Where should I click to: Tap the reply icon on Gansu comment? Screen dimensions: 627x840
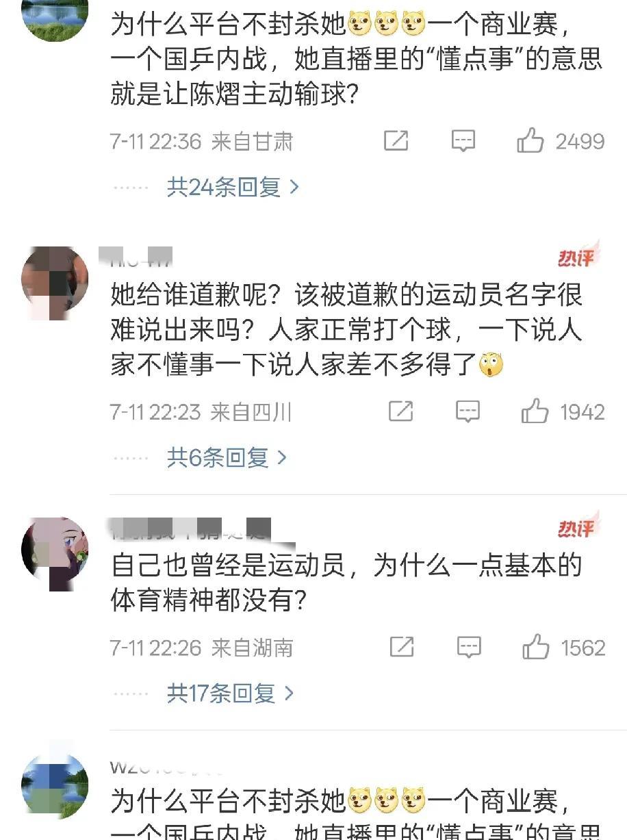pos(463,141)
